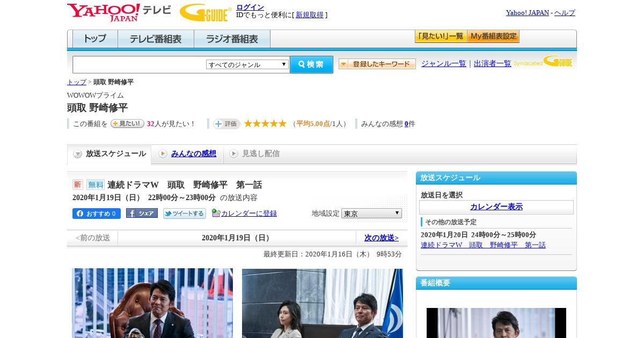Open the ヘルプ link
This screenshot has height=338, width=644.
(565, 13)
